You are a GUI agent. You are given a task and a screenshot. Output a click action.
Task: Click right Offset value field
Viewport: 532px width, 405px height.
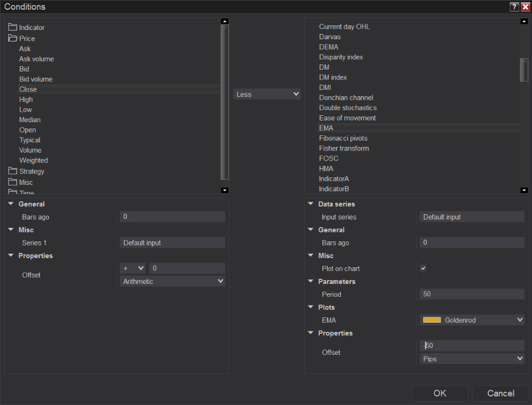click(x=472, y=346)
